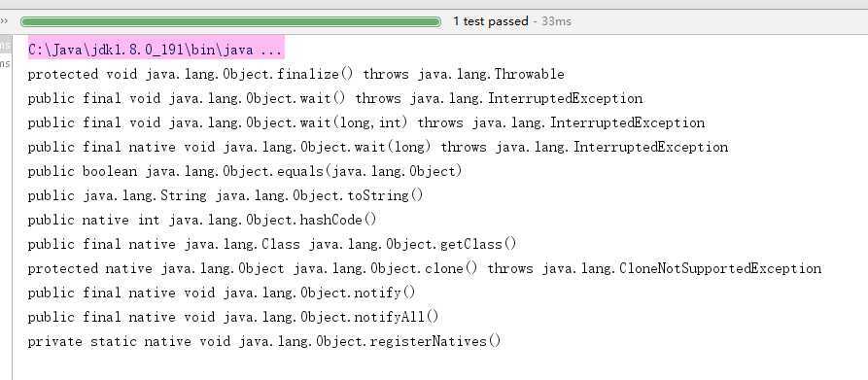Click the empty console area below output

[x=439, y=365]
